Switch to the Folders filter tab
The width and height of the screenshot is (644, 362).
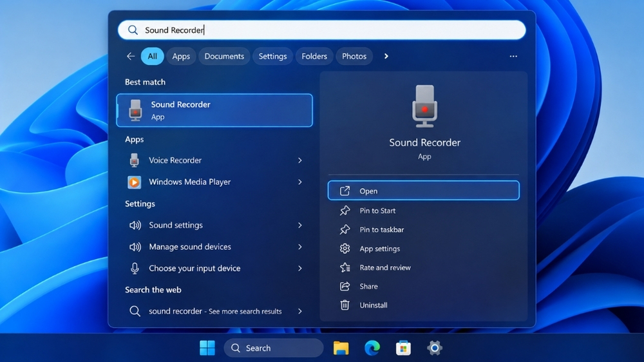(x=314, y=56)
